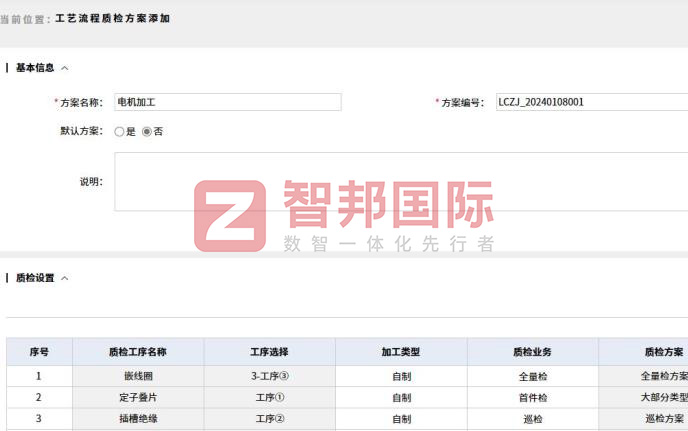Click row number 1 in 序号 column
Viewport: 688px width, 431px height.
tap(39, 376)
